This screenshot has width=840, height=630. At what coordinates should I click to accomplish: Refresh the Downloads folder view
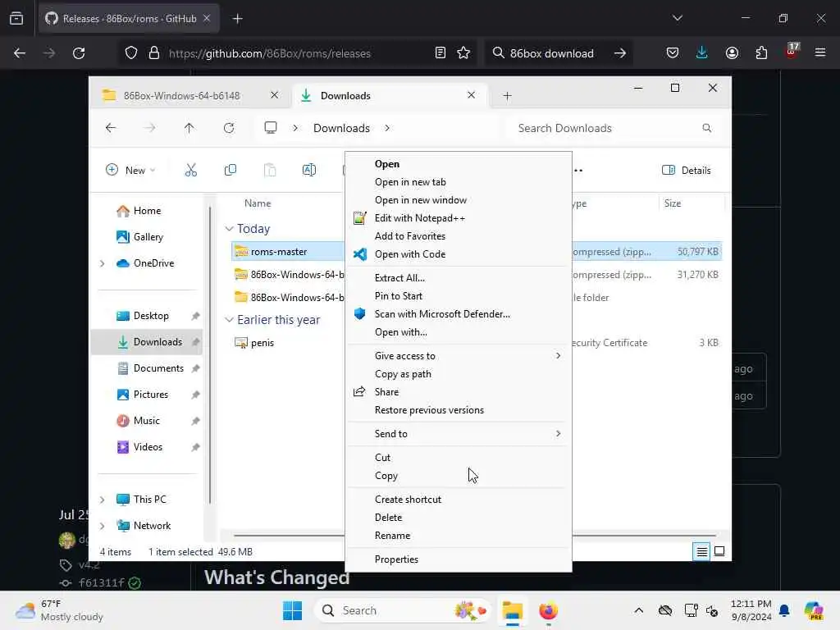point(229,128)
